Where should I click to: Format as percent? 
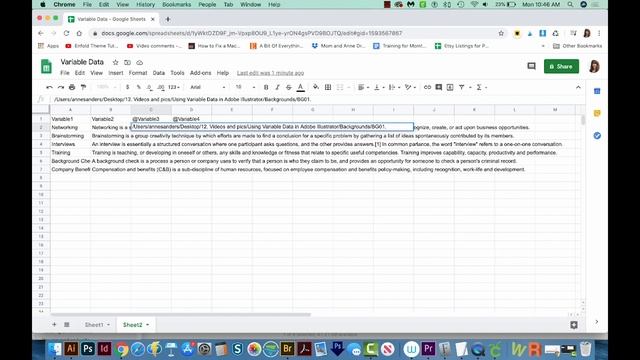139,87
